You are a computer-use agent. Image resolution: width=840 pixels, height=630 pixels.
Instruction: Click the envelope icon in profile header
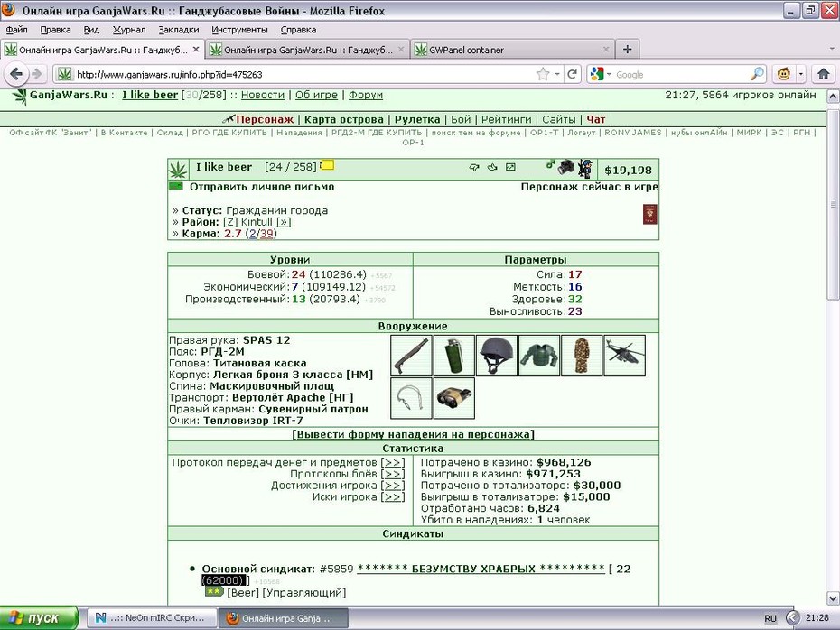(510, 167)
